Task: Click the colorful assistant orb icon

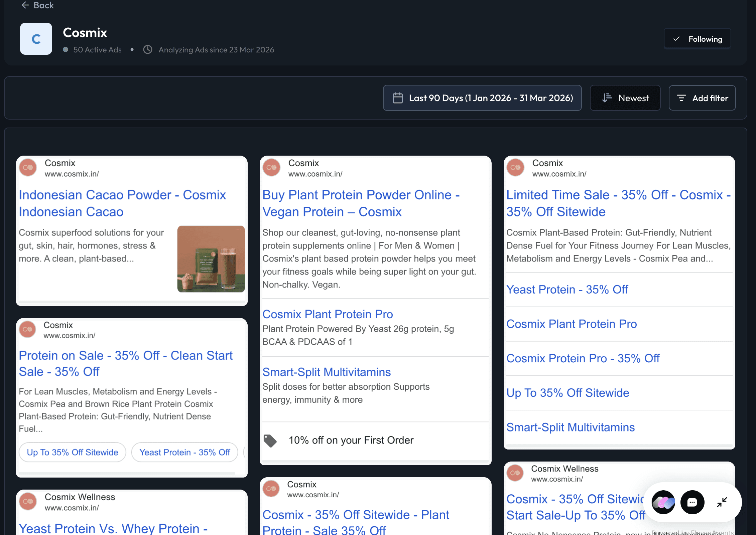Action: (x=663, y=502)
